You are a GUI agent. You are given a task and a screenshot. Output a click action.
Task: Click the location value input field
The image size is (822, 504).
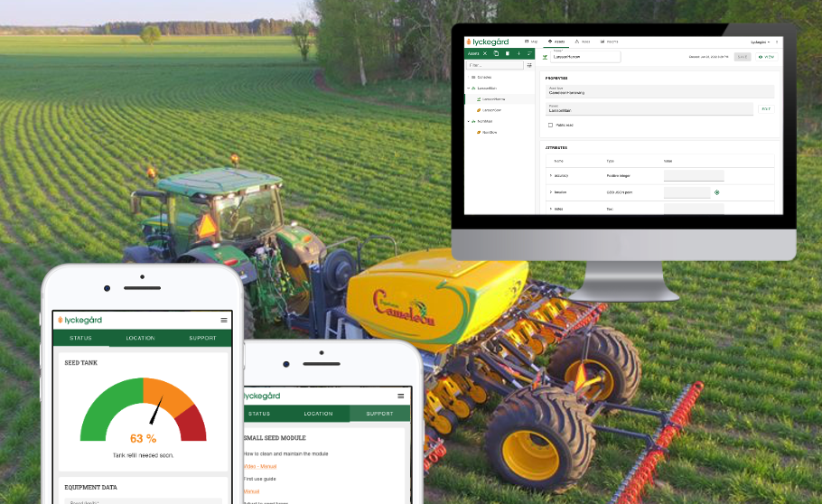[687, 192]
